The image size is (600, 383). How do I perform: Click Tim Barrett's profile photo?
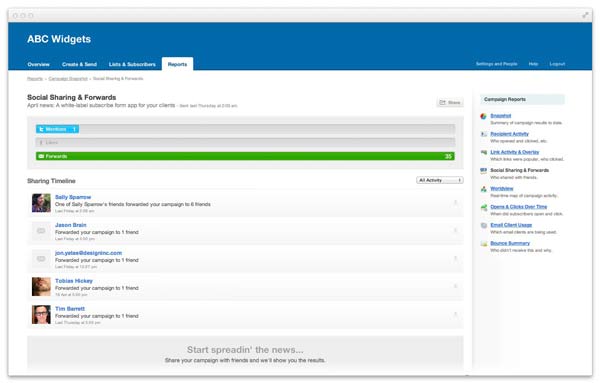[x=41, y=315]
